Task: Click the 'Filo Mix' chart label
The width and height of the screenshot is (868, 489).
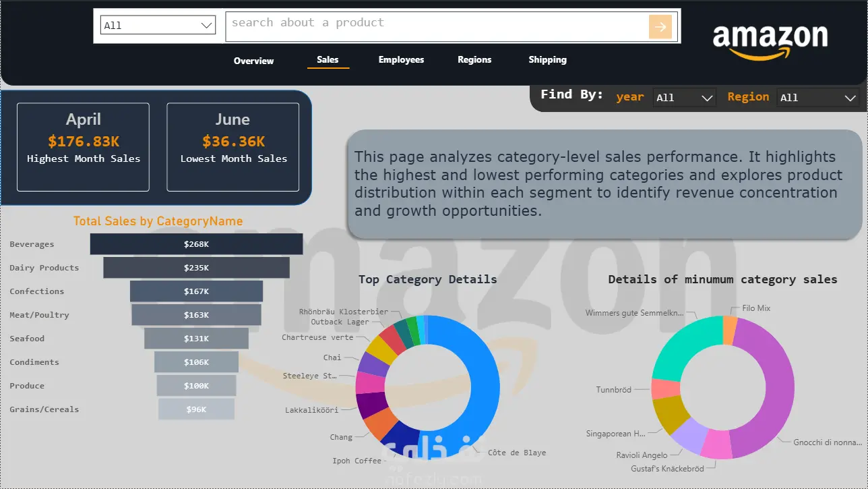Action: (756, 308)
